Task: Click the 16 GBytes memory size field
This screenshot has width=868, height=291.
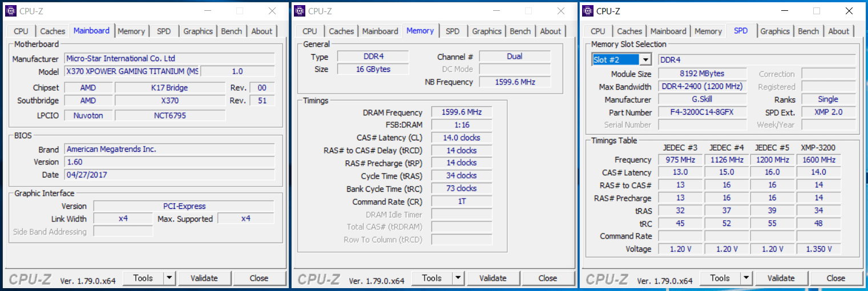Action: coord(373,69)
